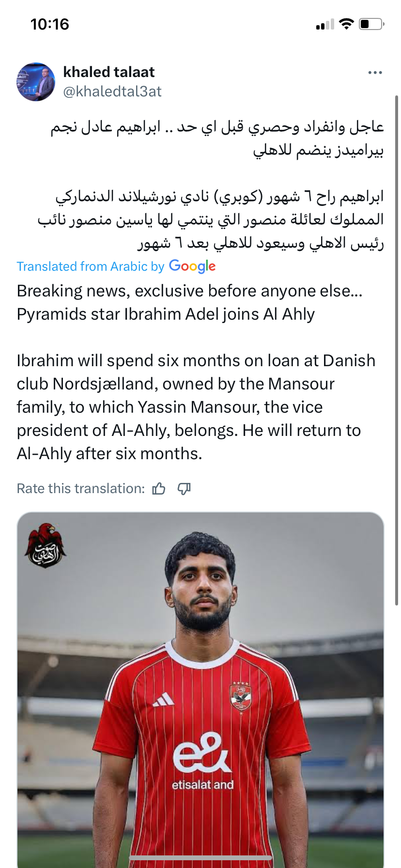Tap the 10:16 clock in status bar
Viewport: 401px width, 868px height.
[50, 24]
